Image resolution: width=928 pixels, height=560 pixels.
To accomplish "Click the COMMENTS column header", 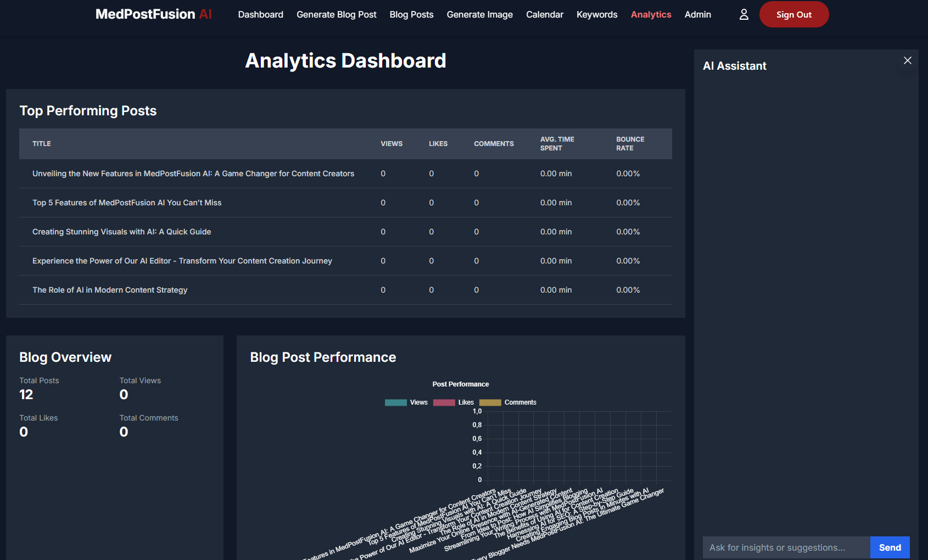I will pos(494,144).
